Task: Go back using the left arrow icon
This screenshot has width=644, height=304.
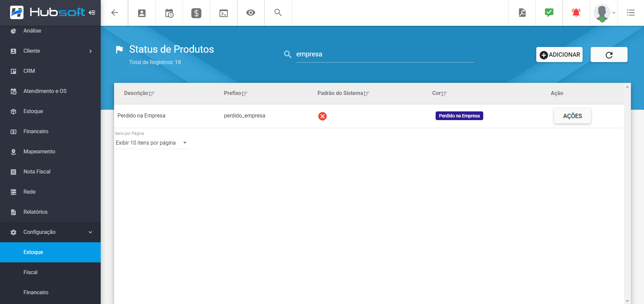Action: tap(114, 13)
